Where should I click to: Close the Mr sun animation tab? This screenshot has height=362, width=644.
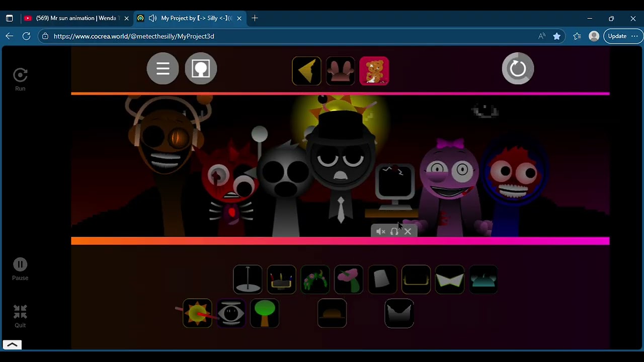point(126,18)
